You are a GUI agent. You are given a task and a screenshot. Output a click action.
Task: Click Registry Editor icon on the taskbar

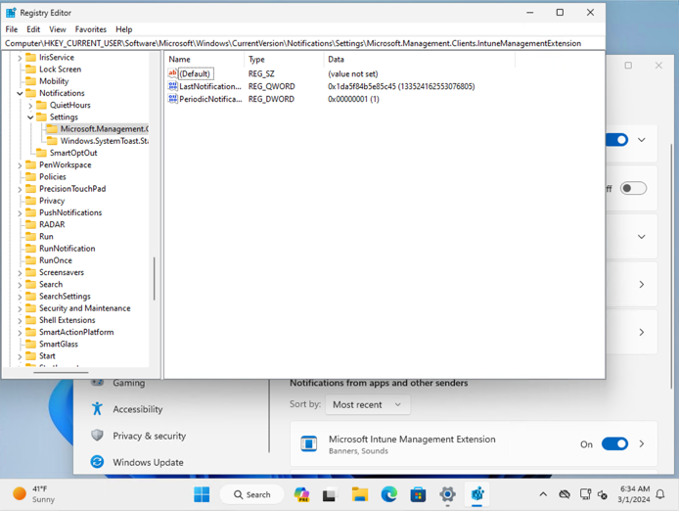coord(477,495)
